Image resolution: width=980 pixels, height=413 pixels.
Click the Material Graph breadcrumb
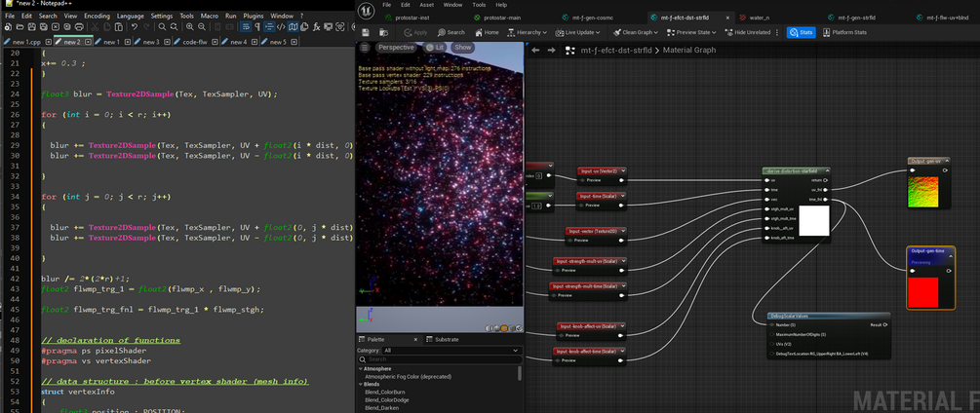click(689, 50)
